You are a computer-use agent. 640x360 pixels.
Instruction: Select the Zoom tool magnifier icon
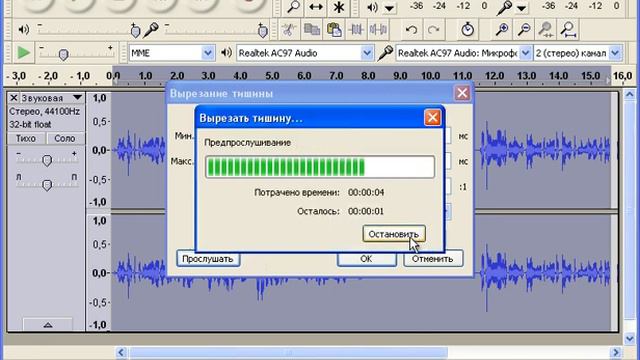pos(293,7)
